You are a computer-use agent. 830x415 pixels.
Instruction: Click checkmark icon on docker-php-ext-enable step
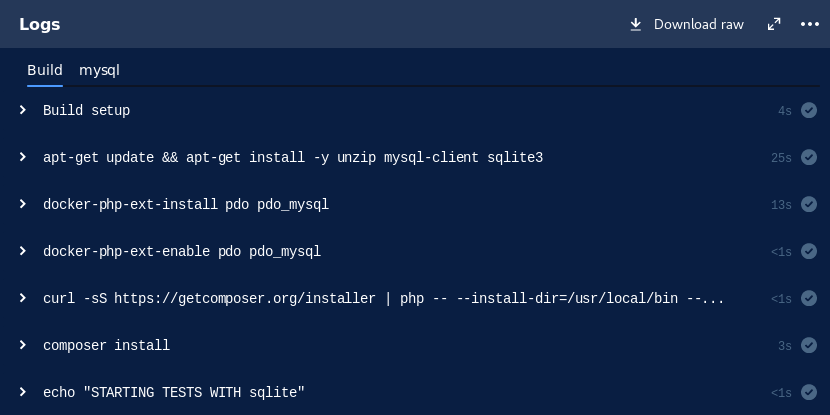pos(809,251)
